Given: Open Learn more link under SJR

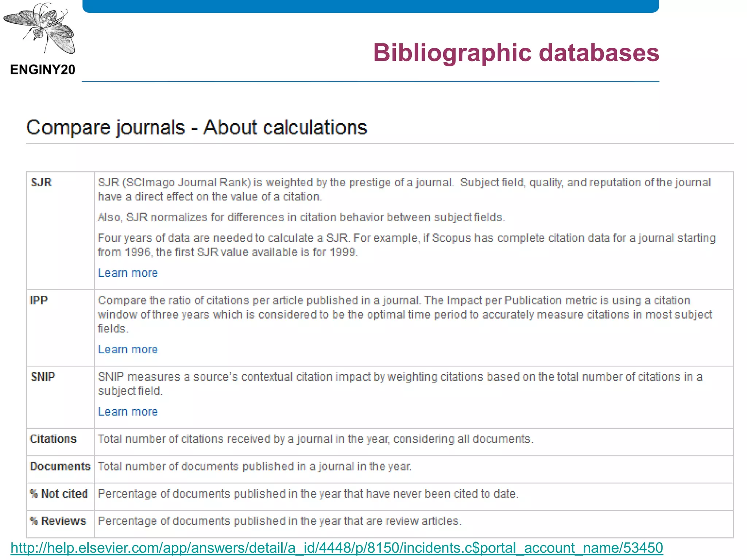Looking at the screenshot, I should (x=128, y=273).
